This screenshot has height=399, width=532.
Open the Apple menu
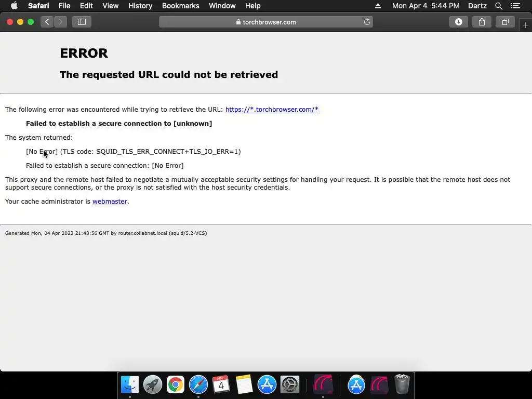(x=14, y=6)
